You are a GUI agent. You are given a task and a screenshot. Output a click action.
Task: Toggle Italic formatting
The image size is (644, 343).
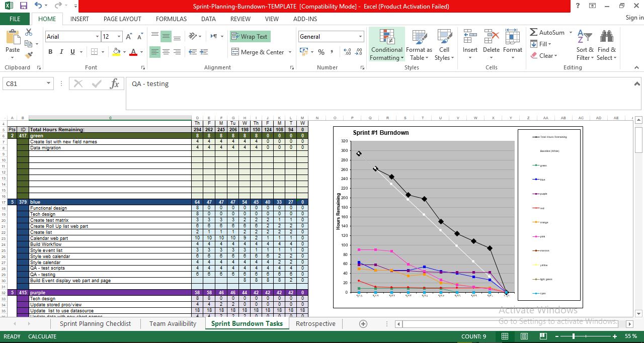click(61, 52)
